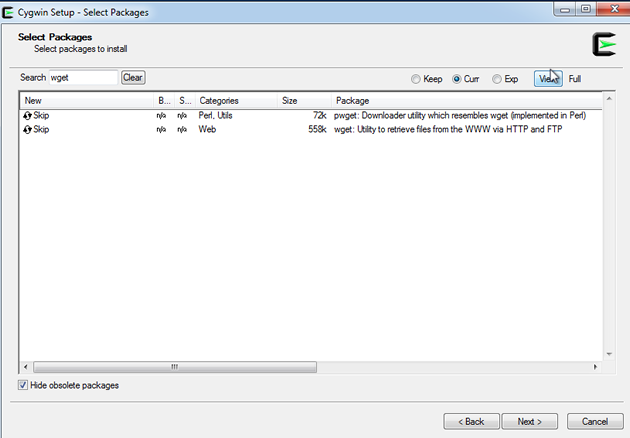Image resolution: width=630 pixels, height=438 pixels.
Task: Click the 72k size value
Action: (x=320, y=116)
